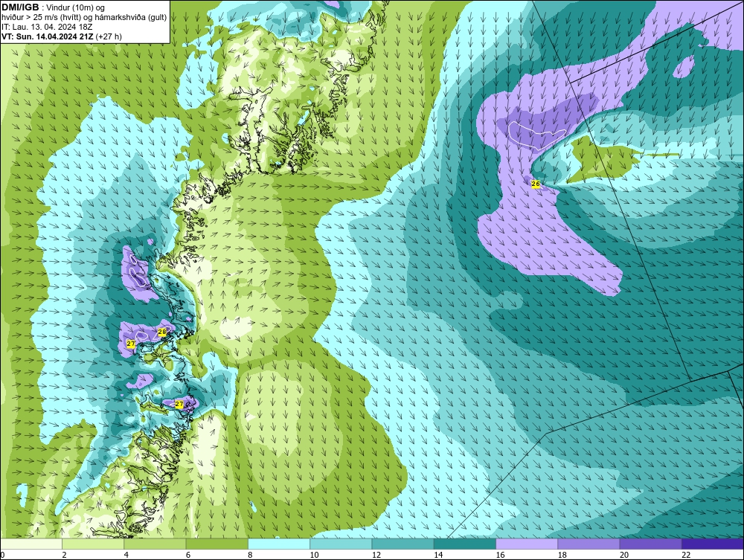This screenshot has height=560, width=744.
Task: Click the '18' scale label on the color bar
Action: (x=562, y=556)
